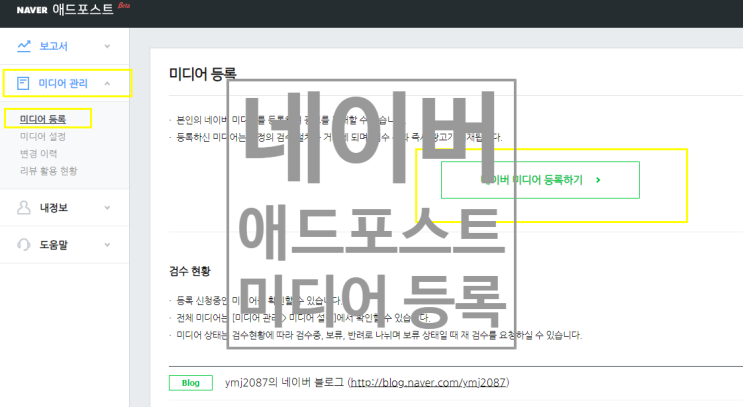Collapse the 미디어 관리 menu chevron
743x407 pixels.
(107, 83)
